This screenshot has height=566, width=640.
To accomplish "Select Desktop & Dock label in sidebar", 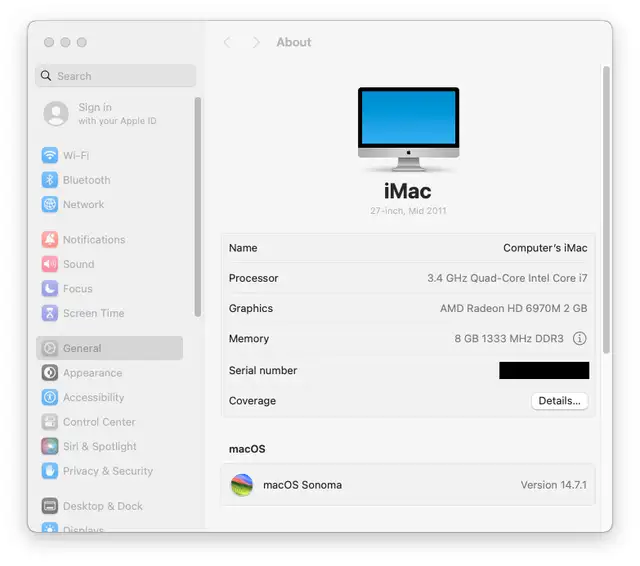I will [103, 506].
